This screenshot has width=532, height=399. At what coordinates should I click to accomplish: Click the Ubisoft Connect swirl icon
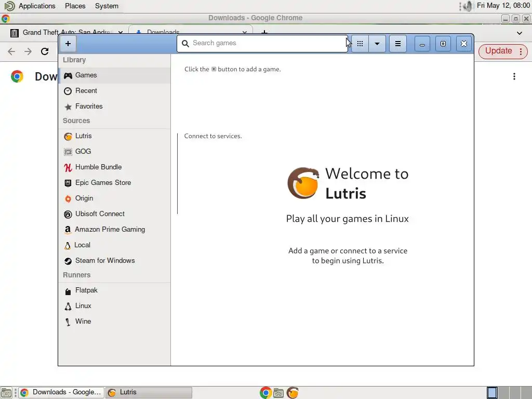pyautogui.click(x=68, y=215)
